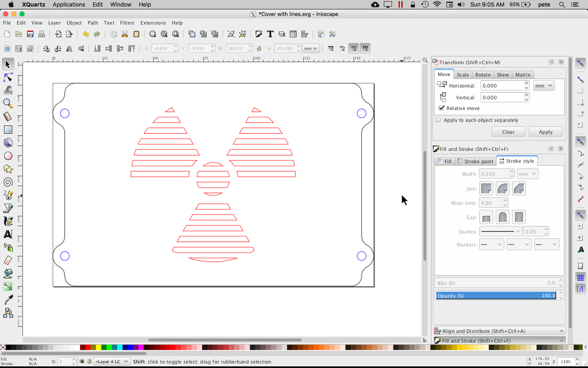
Task: Open the Layer 4 LC layer selector
Action: pos(112,362)
